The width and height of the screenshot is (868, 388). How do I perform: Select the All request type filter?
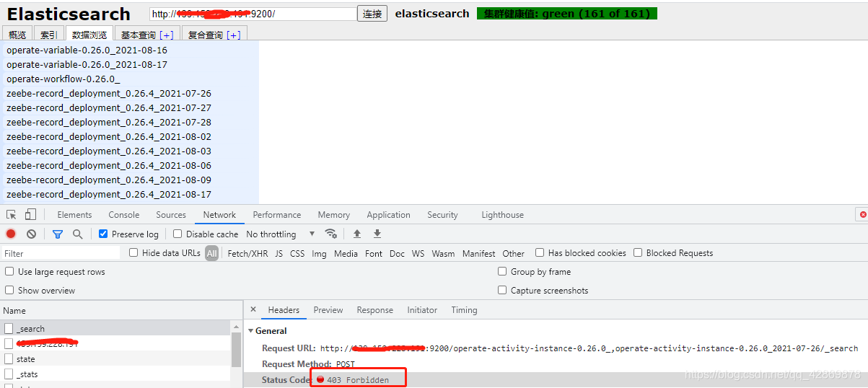pos(211,253)
